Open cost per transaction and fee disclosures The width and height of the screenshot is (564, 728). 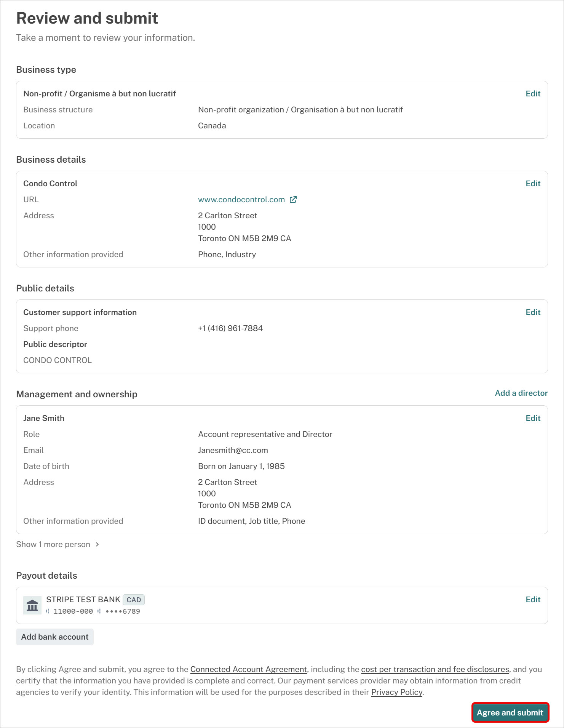tap(435, 669)
